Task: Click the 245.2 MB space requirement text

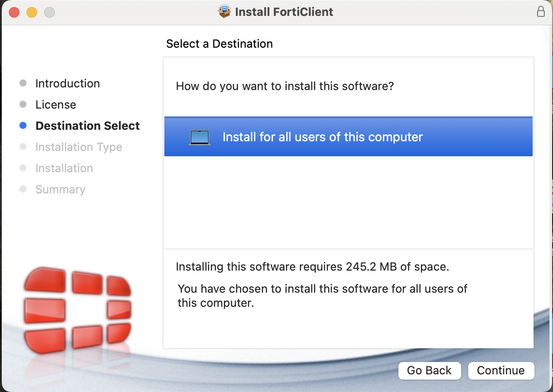Action: (312, 267)
